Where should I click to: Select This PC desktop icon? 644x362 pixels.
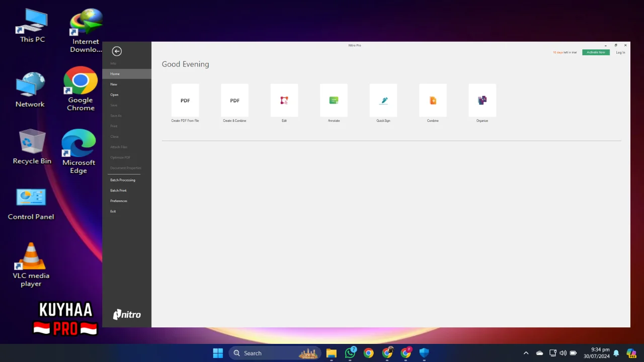32,26
